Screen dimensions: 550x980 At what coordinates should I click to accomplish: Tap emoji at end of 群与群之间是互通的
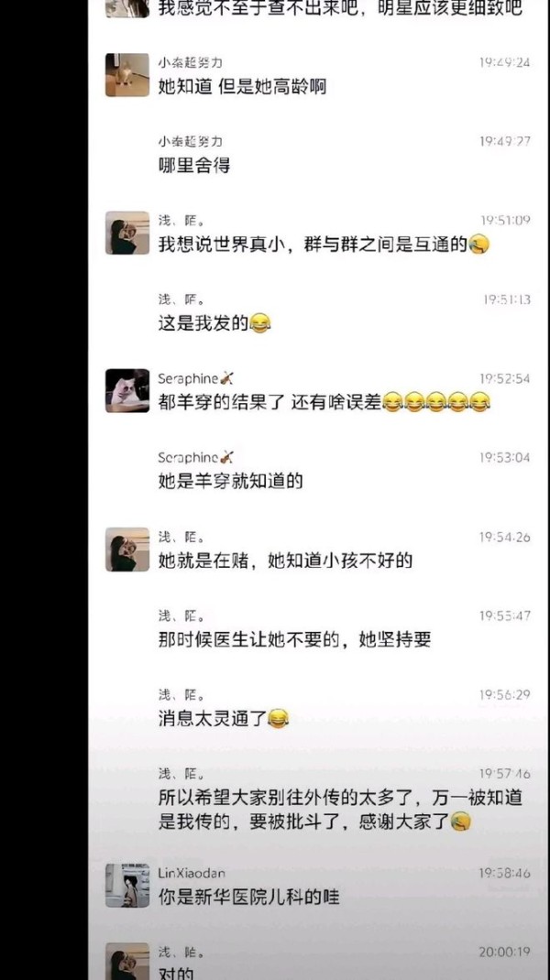pos(478,245)
